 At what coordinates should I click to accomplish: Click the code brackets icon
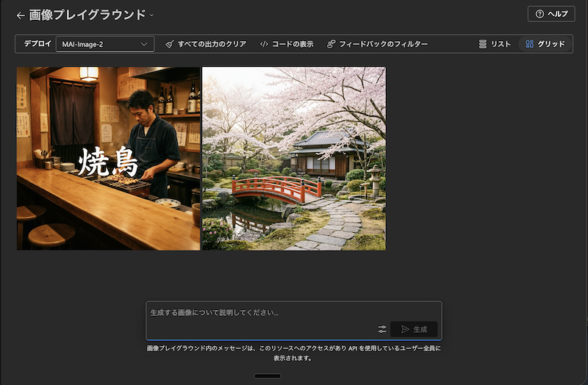tap(264, 44)
